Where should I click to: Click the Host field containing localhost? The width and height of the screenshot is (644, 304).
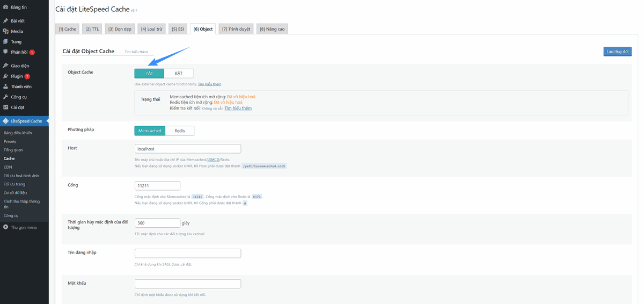click(188, 149)
